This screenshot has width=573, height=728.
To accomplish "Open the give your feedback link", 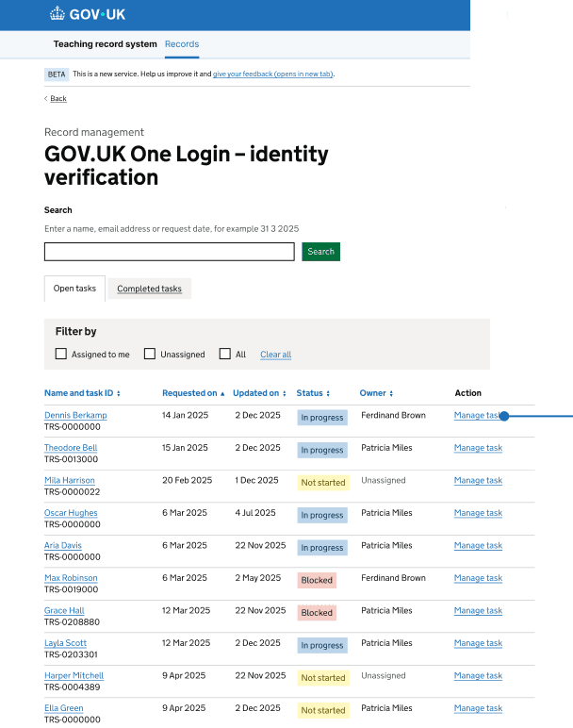I will [272, 74].
